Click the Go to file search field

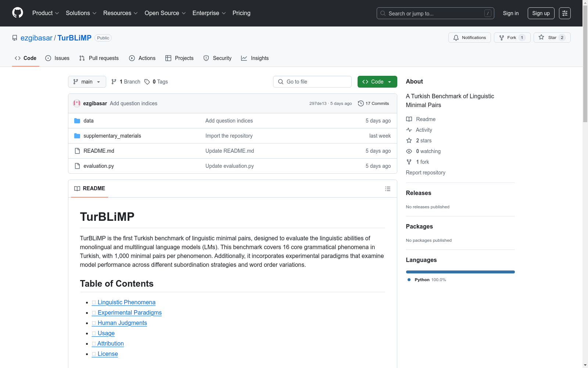[x=312, y=82]
